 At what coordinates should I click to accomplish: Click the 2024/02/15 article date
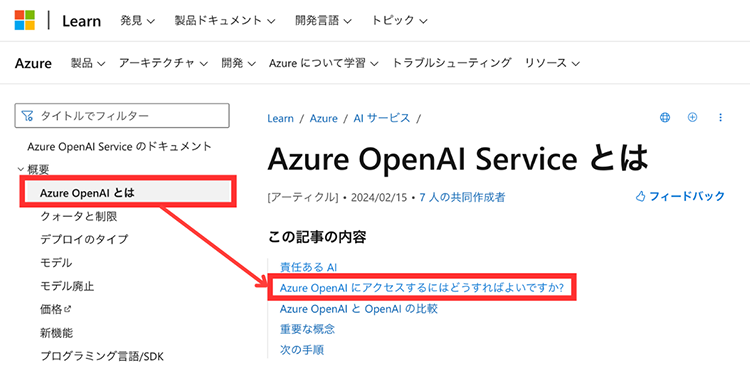click(378, 197)
